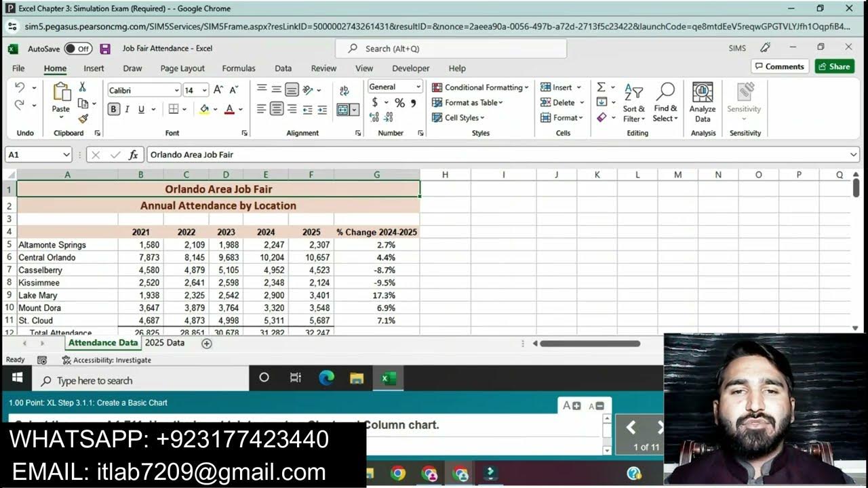Open the Calibri font name dropdown
Viewport: 868px width, 488px height.
[x=176, y=90]
